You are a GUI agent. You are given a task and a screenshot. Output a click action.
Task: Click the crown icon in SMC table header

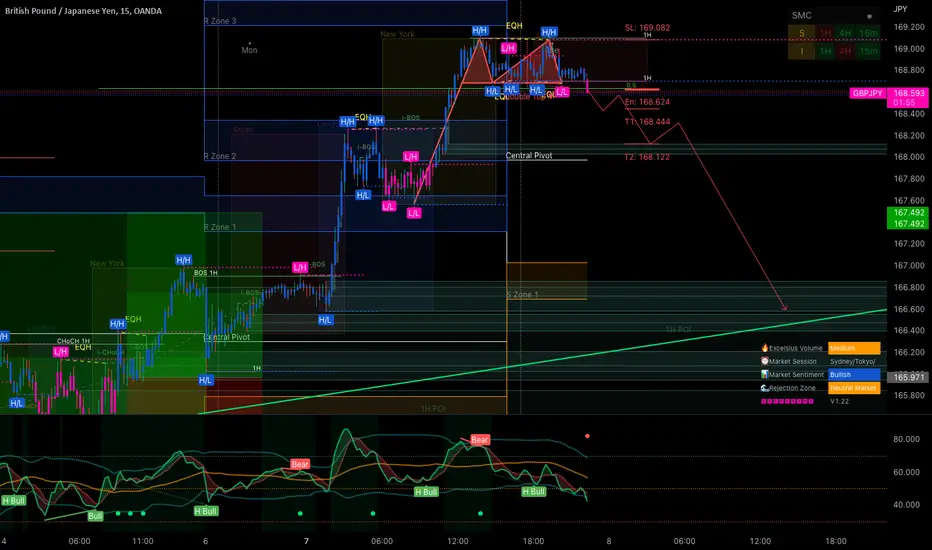(x=869, y=16)
